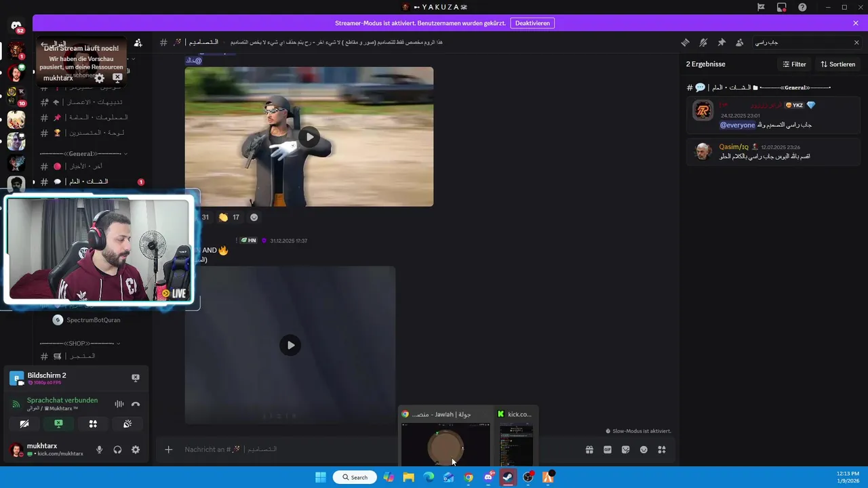Deafen with headphones icon in user panel

pyautogui.click(x=117, y=449)
